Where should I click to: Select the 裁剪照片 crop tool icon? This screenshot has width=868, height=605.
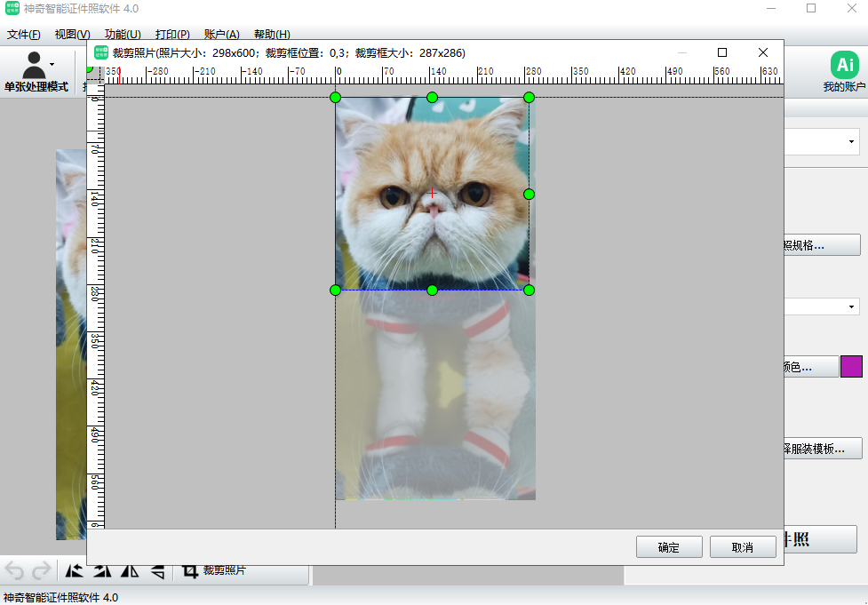tap(189, 571)
